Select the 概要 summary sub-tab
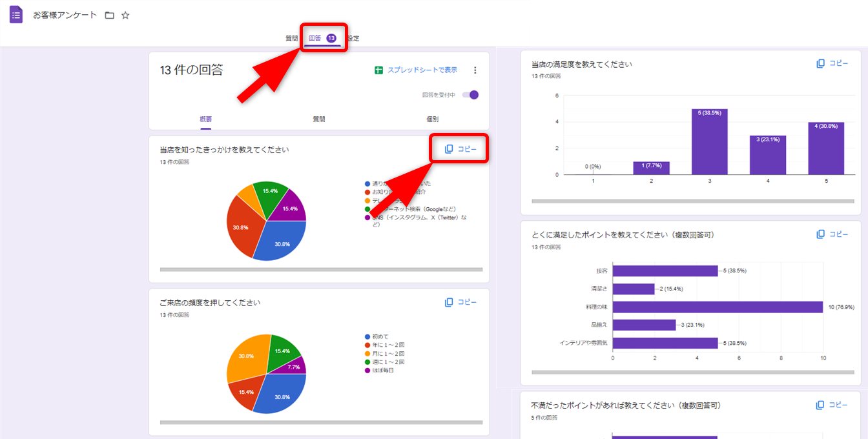 pyautogui.click(x=206, y=119)
